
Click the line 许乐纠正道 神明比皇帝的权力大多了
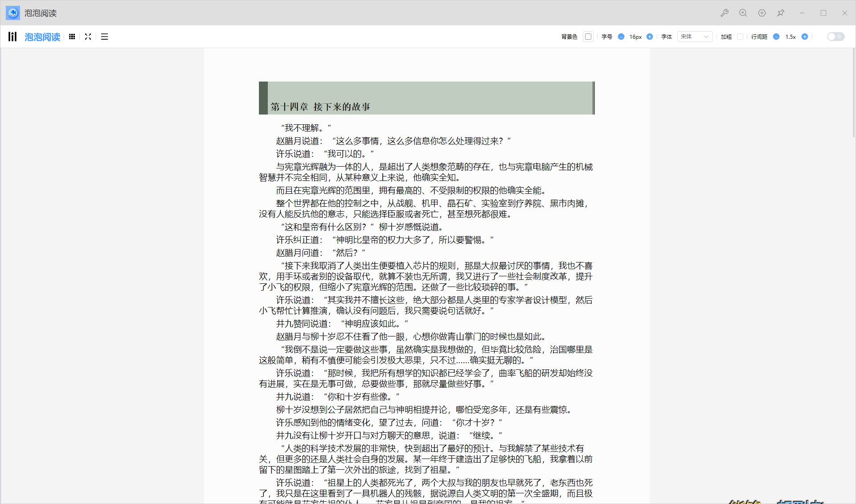(x=385, y=240)
